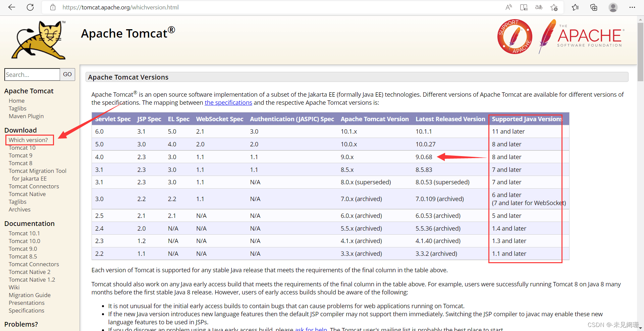Viewport: 644px width, 331px height.
Task: Click the Apache Tomcat Versions heading
Action: pos(128,77)
